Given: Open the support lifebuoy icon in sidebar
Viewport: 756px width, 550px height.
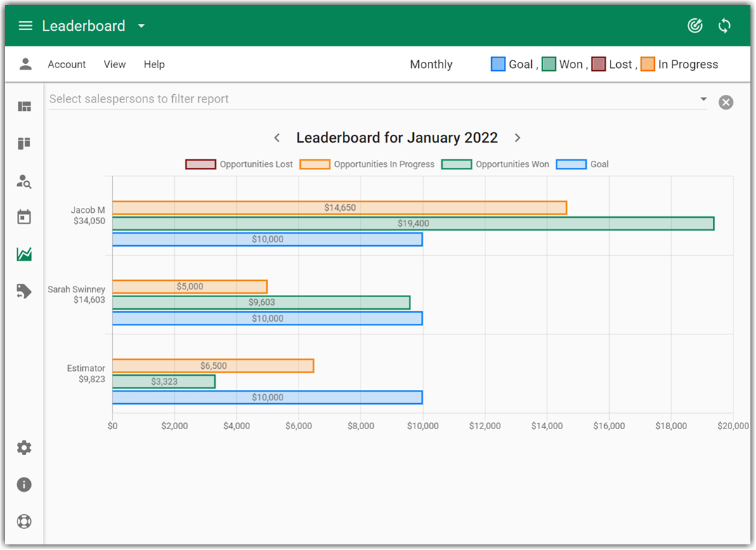Looking at the screenshot, I should pyautogui.click(x=24, y=522).
